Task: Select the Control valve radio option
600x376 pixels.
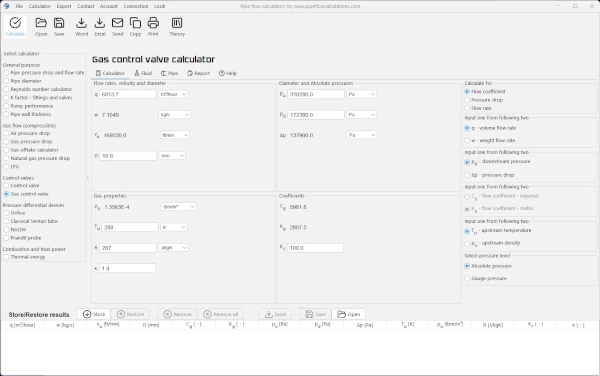Action: coord(21,186)
